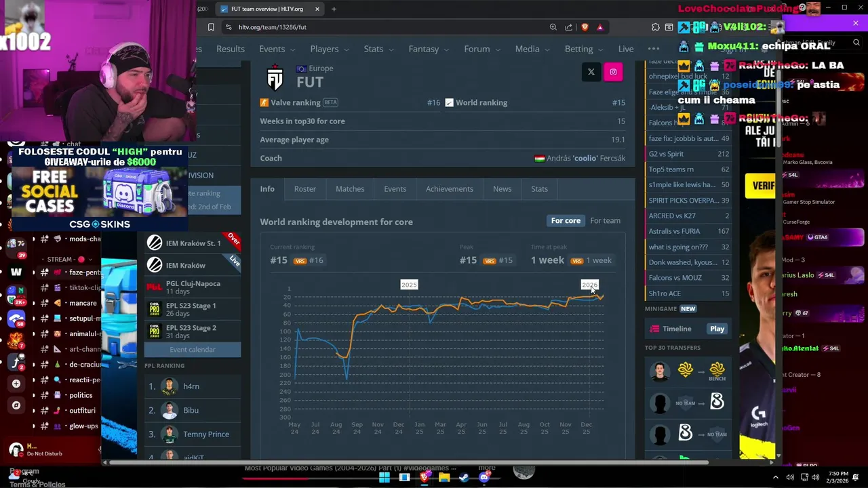Open the Results menu item

[x=231, y=49]
